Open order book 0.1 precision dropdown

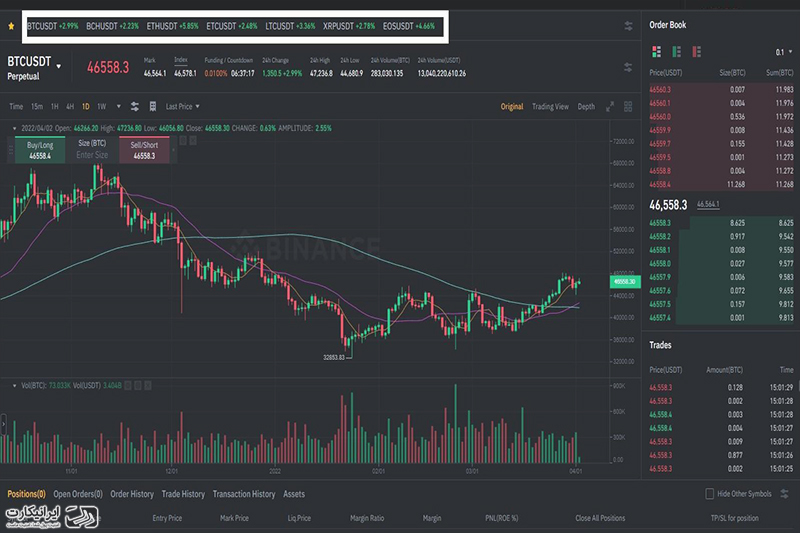[x=784, y=52]
